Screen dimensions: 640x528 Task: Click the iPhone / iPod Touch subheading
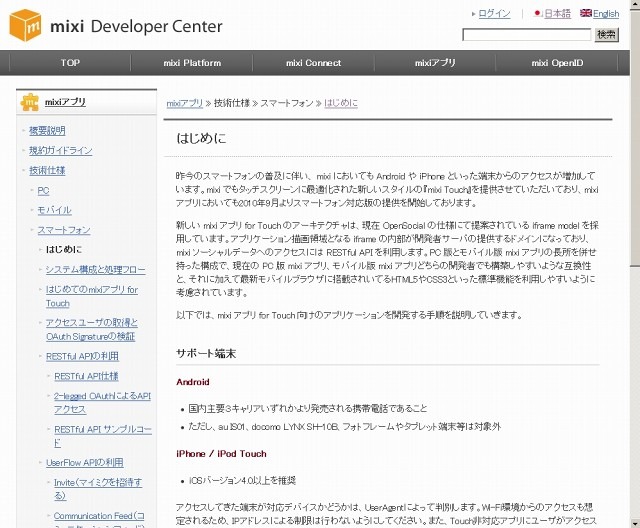(x=221, y=454)
